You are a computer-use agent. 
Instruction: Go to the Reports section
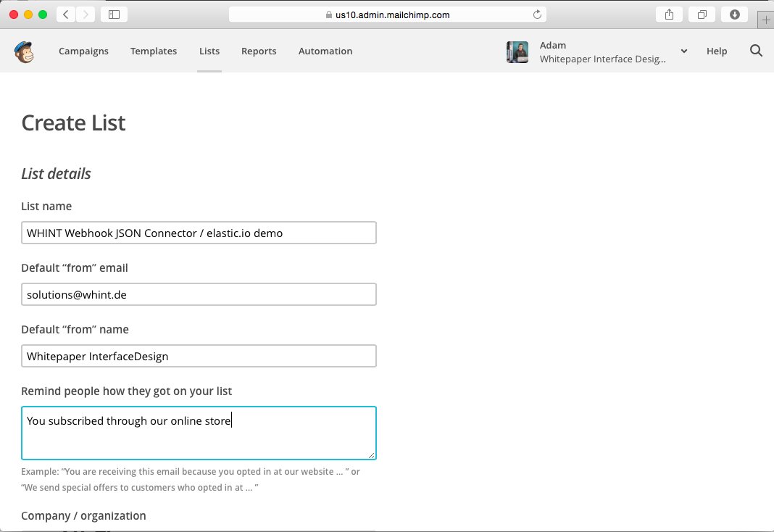click(259, 51)
